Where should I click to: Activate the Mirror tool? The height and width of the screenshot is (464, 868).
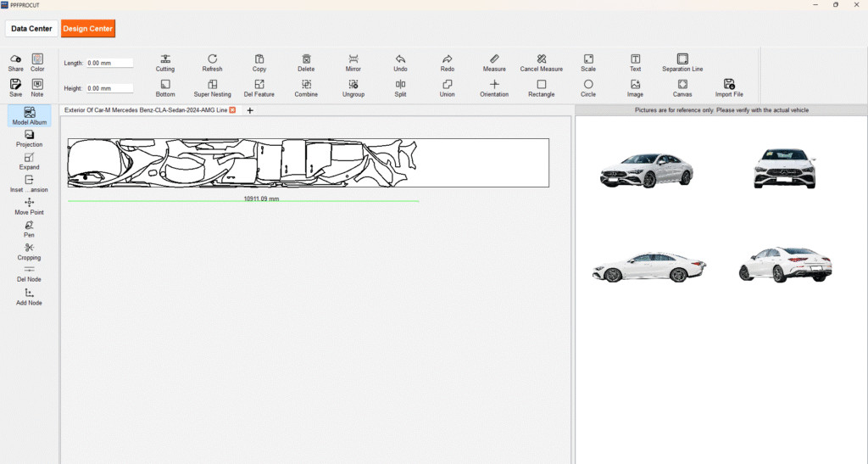[x=353, y=59]
